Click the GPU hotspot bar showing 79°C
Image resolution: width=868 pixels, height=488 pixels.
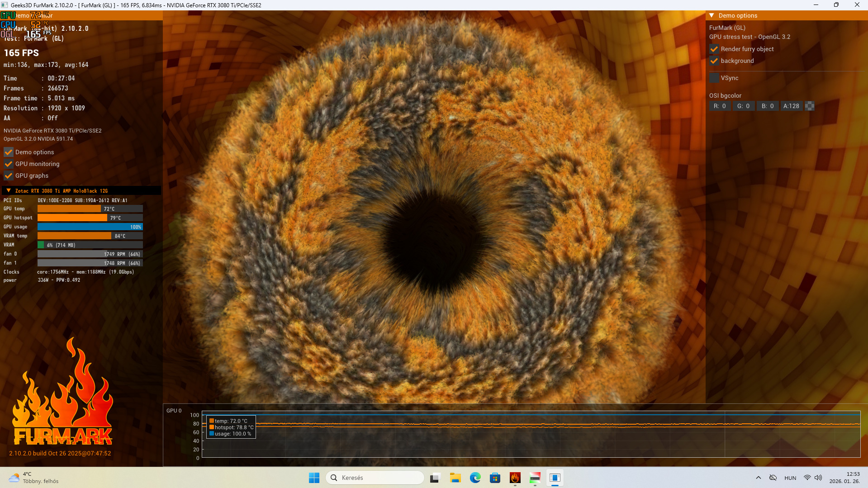pos(90,218)
